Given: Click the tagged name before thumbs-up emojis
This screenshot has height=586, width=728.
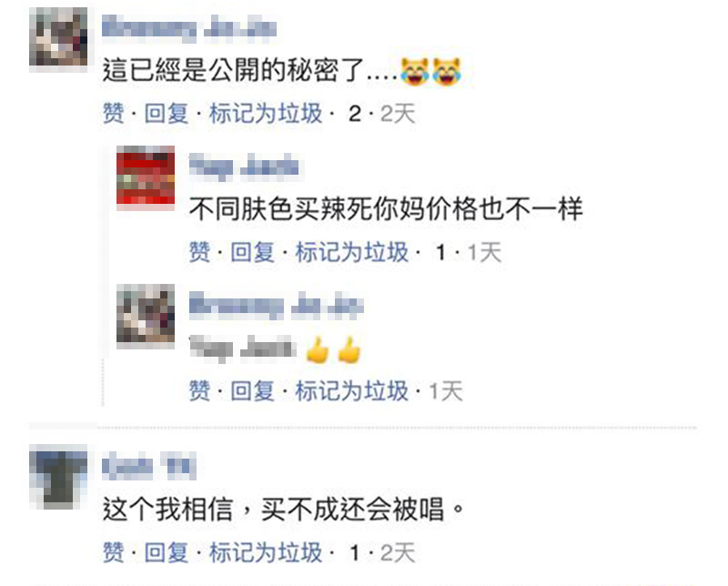Looking at the screenshot, I should pyautogui.click(x=243, y=349).
